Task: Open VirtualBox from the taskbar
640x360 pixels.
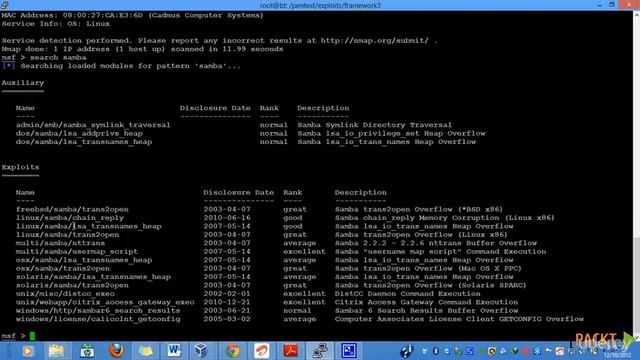Action: coord(201,351)
